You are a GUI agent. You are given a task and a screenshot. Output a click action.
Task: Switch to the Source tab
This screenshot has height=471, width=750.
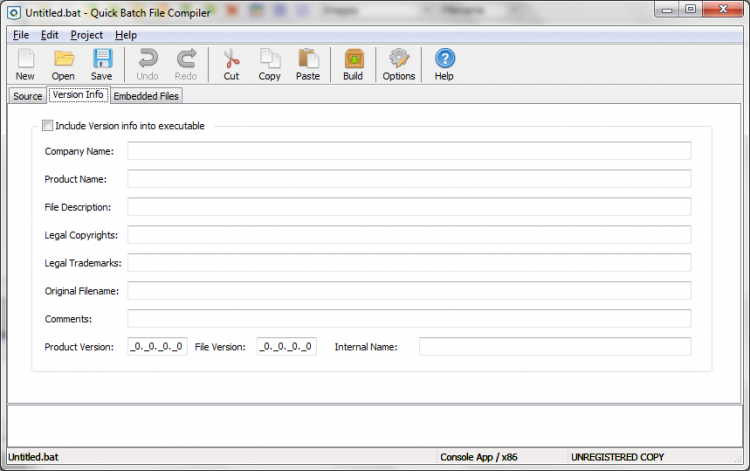point(28,96)
